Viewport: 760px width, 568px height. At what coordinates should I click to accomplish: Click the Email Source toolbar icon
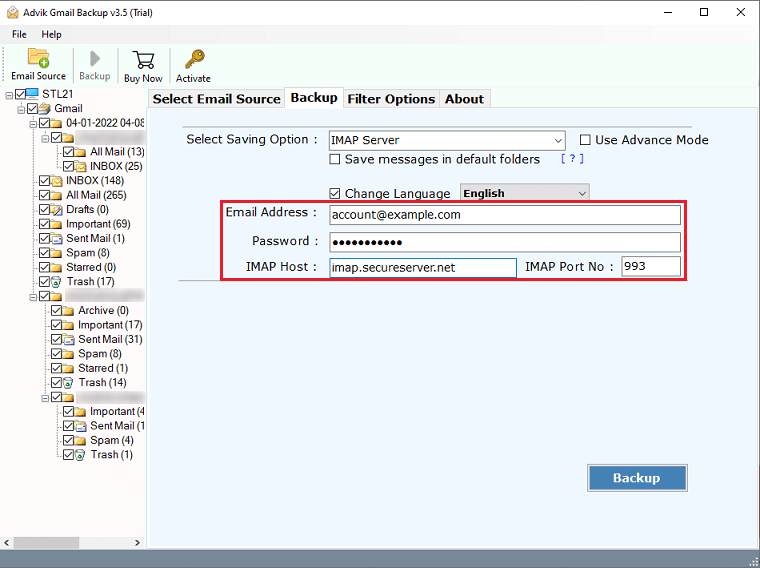point(38,58)
